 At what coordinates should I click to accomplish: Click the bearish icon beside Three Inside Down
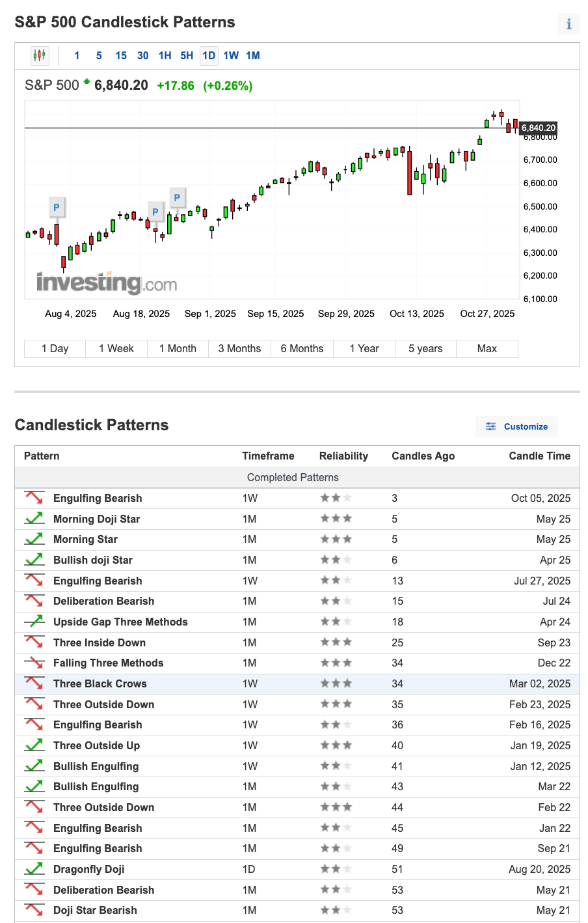pyautogui.click(x=34, y=642)
